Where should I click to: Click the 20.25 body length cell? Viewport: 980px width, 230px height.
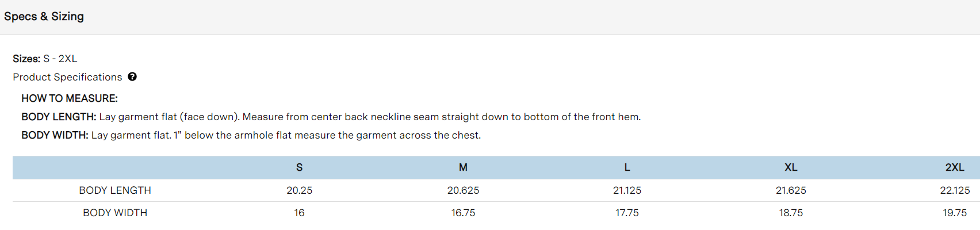299,190
